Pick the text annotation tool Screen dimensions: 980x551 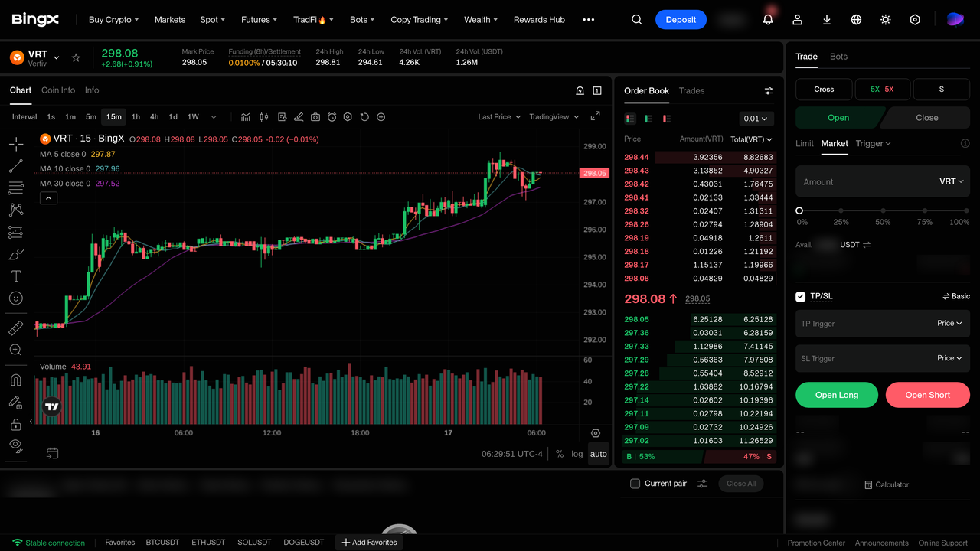coord(15,276)
